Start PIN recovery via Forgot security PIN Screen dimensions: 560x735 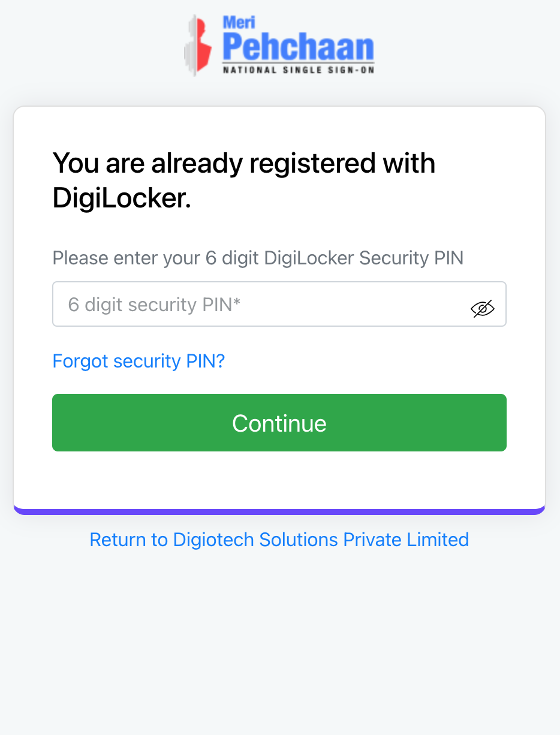click(x=139, y=361)
